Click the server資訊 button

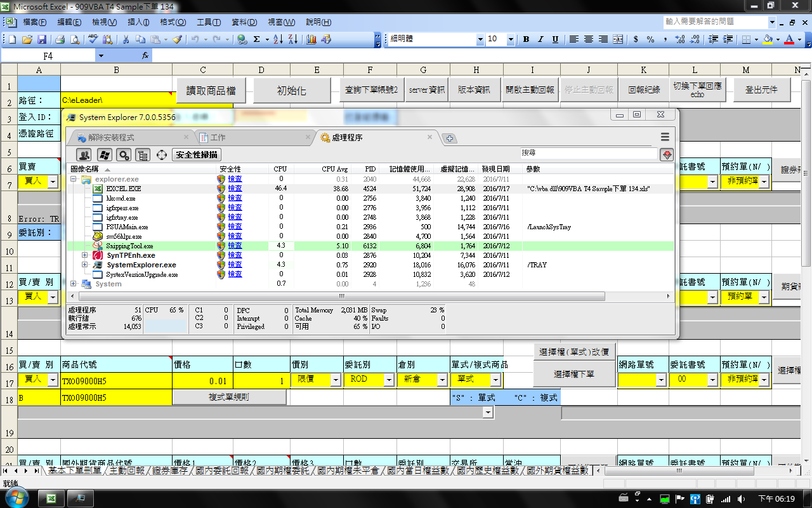click(x=426, y=90)
